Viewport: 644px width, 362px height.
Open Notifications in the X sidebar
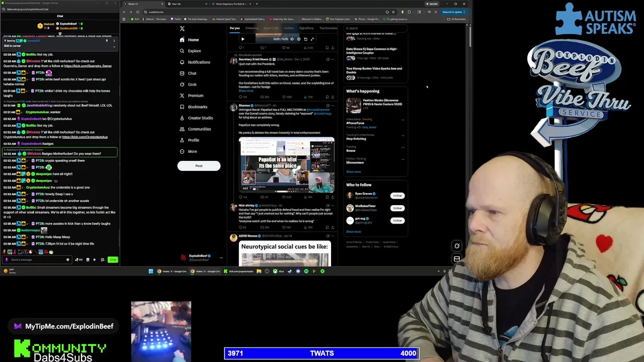pos(195,62)
